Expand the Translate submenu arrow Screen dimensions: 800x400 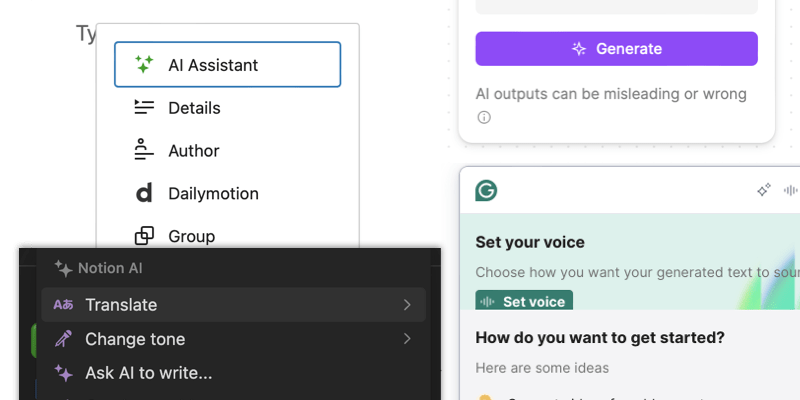[x=407, y=305]
